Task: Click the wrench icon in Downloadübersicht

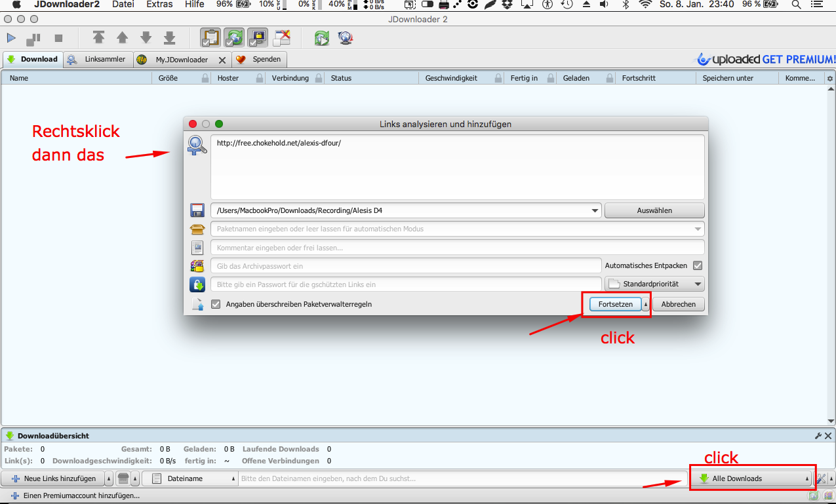Action: (x=818, y=436)
